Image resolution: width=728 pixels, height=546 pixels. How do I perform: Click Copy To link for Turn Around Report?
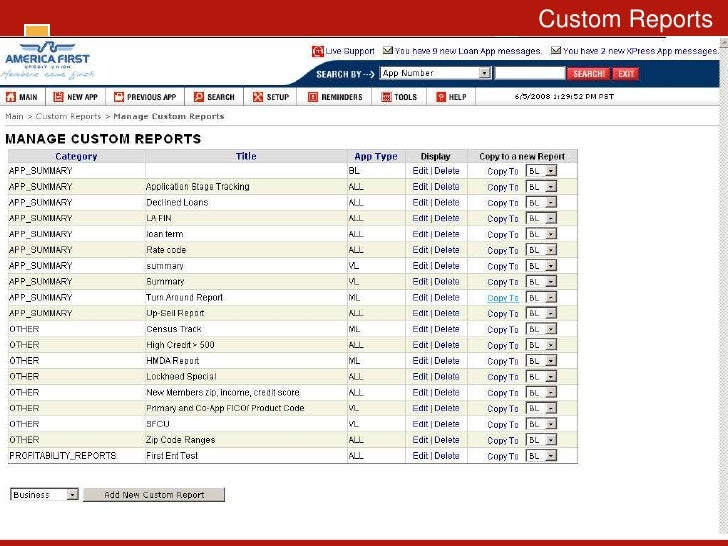click(503, 298)
